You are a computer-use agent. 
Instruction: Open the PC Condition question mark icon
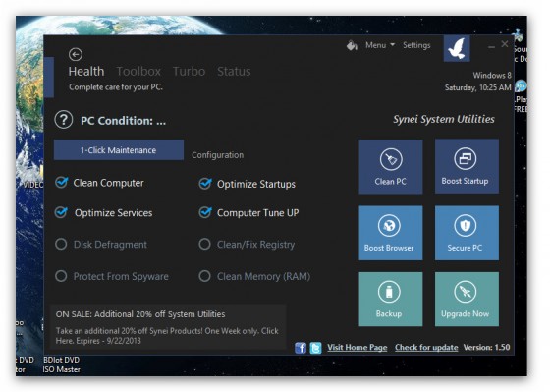(64, 120)
